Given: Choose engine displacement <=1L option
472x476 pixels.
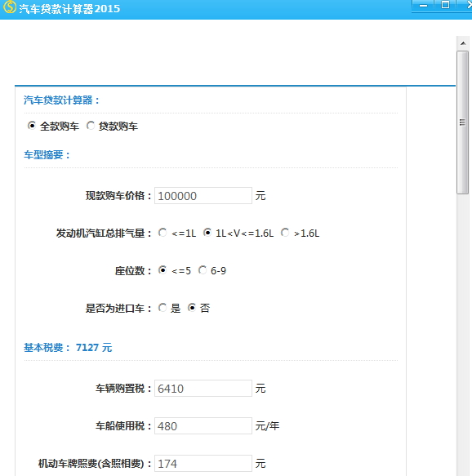Looking at the screenshot, I should click(x=163, y=233).
